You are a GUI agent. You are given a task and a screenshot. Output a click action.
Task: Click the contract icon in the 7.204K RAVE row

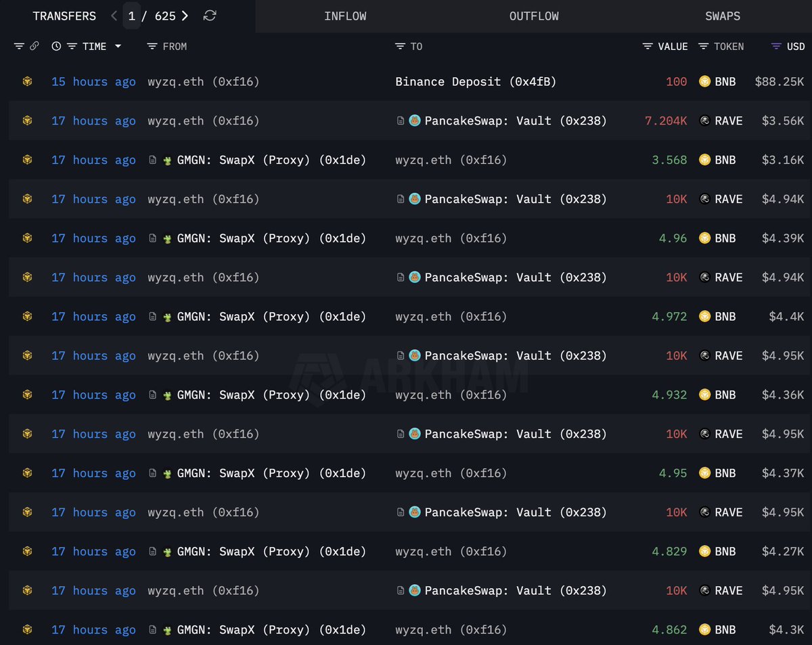pos(401,120)
